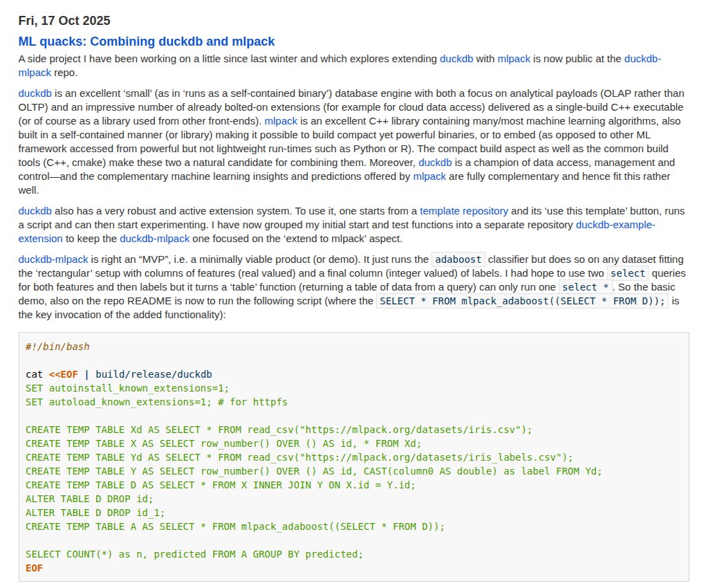Screen dimensions: 704x588
Task: Click 'CREATE TEMP TABLE Yd' code line
Action: point(299,458)
